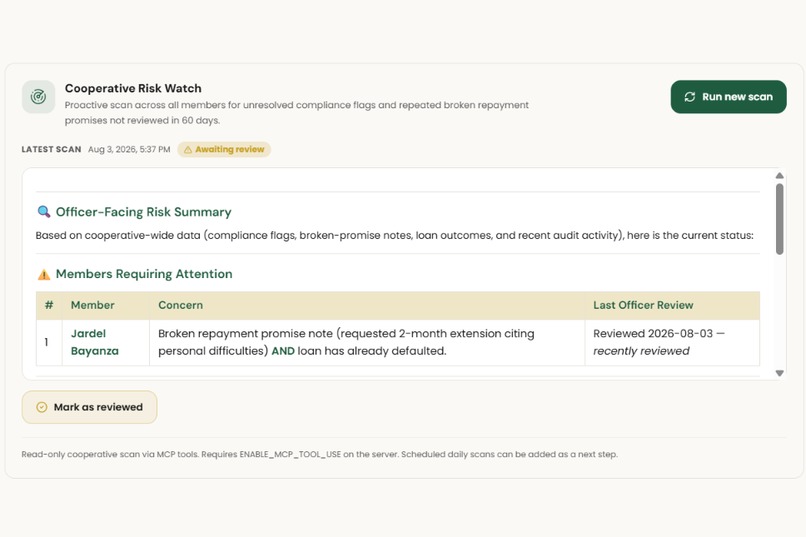Click the LATEST SCAN label

51,150
